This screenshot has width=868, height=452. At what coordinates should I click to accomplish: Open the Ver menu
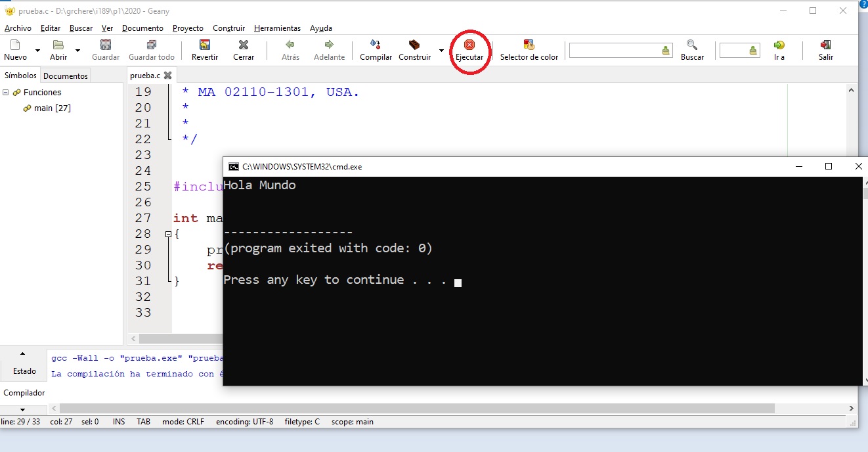pyautogui.click(x=108, y=28)
